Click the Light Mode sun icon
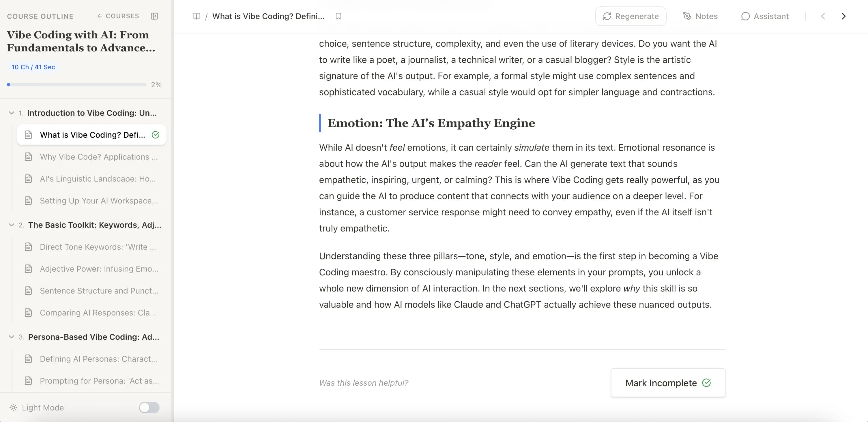The image size is (868, 422). point(13,408)
